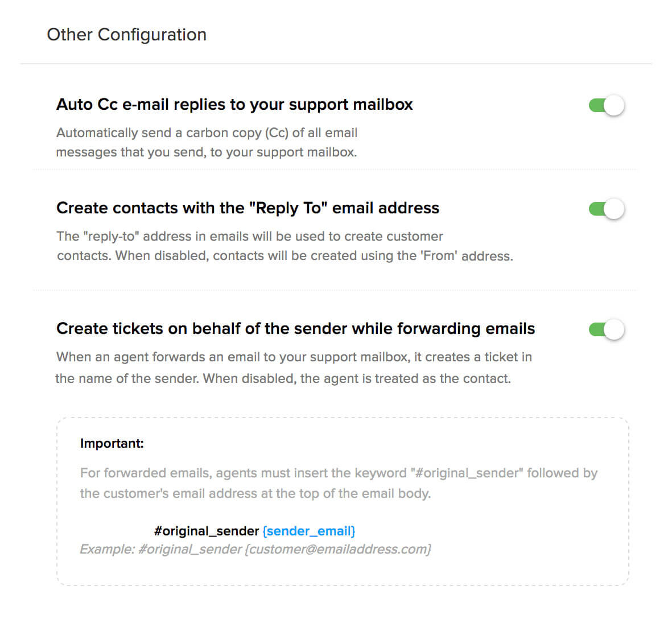Click the "reply-to" address description text
The height and width of the screenshot is (623, 672).
(249, 237)
